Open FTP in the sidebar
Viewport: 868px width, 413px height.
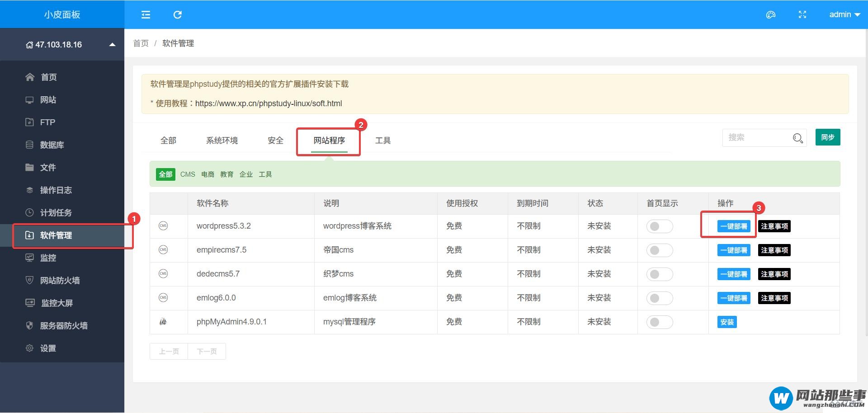tap(62, 122)
